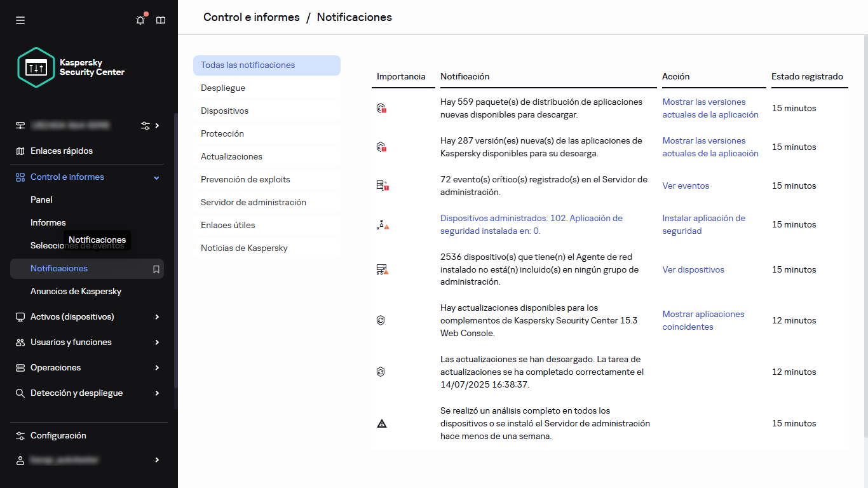Screen dimensions: 868x488
Task: Expand the Operaciones menu
Action: click(157, 368)
